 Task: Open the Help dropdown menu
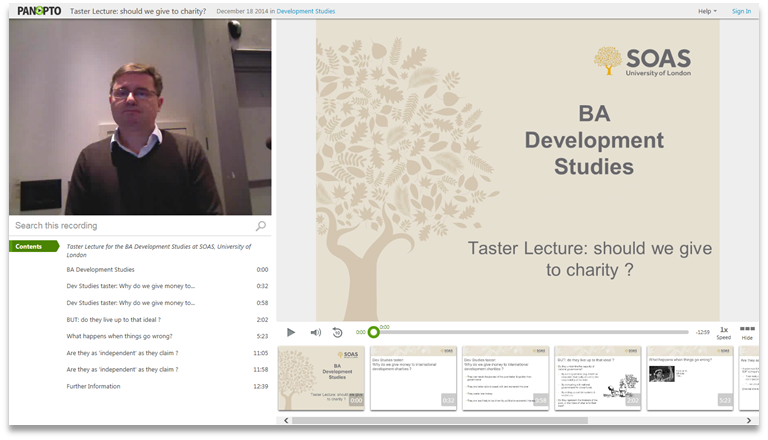click(707, 11)
